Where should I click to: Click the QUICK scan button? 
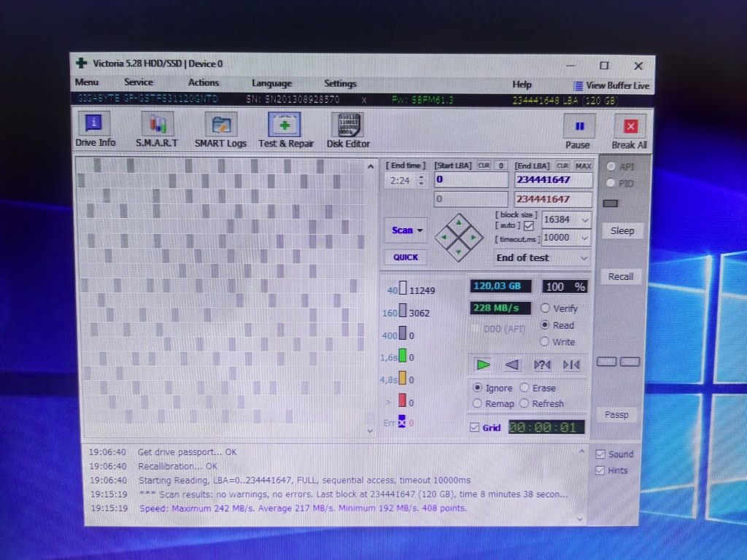(x=406, y=257)
